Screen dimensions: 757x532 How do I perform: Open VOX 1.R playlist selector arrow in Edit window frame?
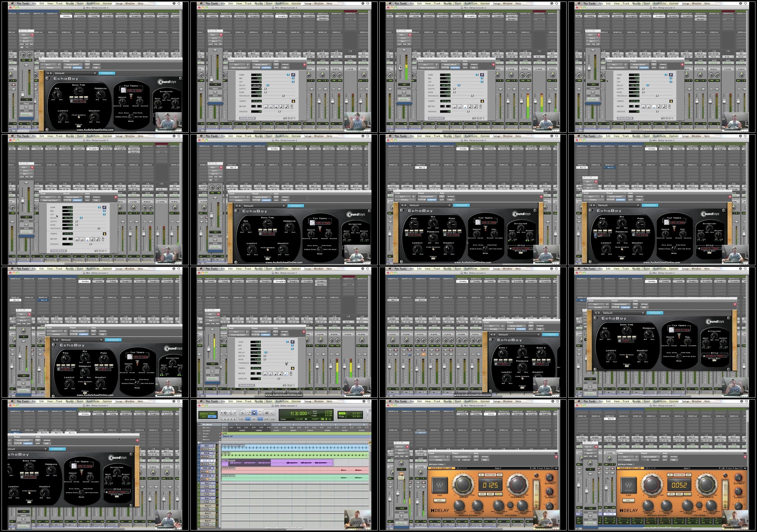coord(215,461)
